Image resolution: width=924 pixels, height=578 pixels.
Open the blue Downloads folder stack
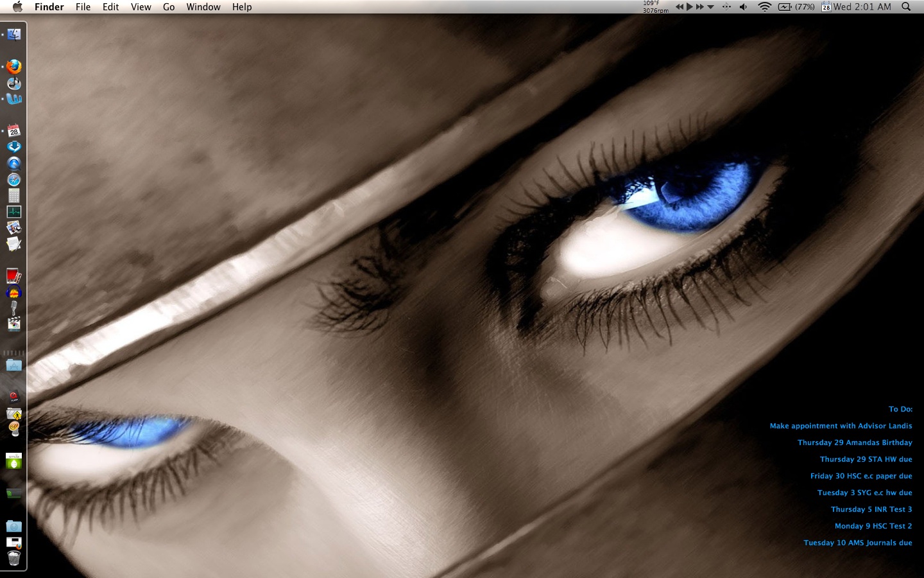click(x=13, y=526)
